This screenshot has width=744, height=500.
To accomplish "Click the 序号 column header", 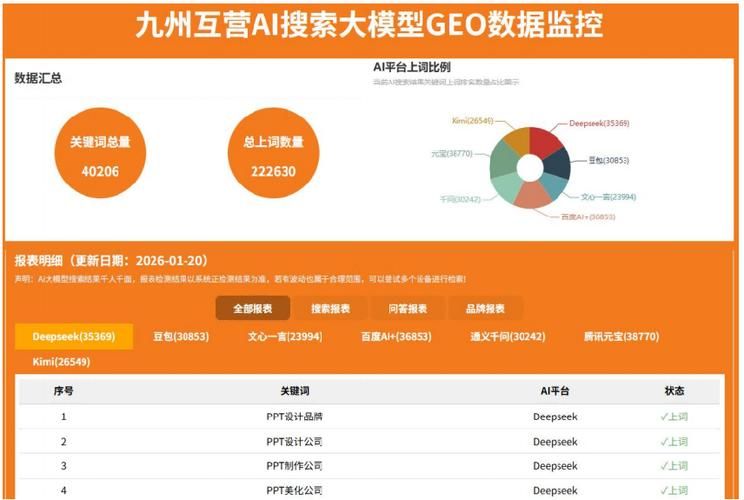I will [64, 391].
